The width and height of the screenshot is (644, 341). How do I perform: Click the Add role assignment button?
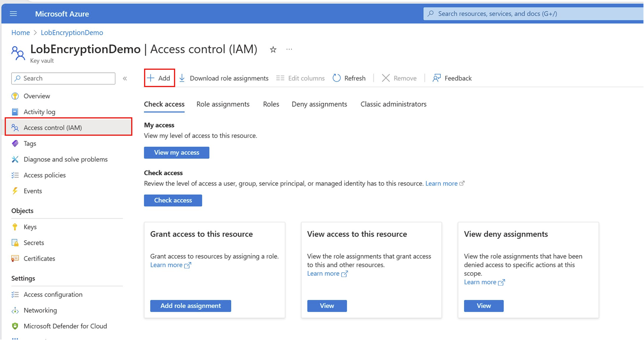tap(190, 306)
